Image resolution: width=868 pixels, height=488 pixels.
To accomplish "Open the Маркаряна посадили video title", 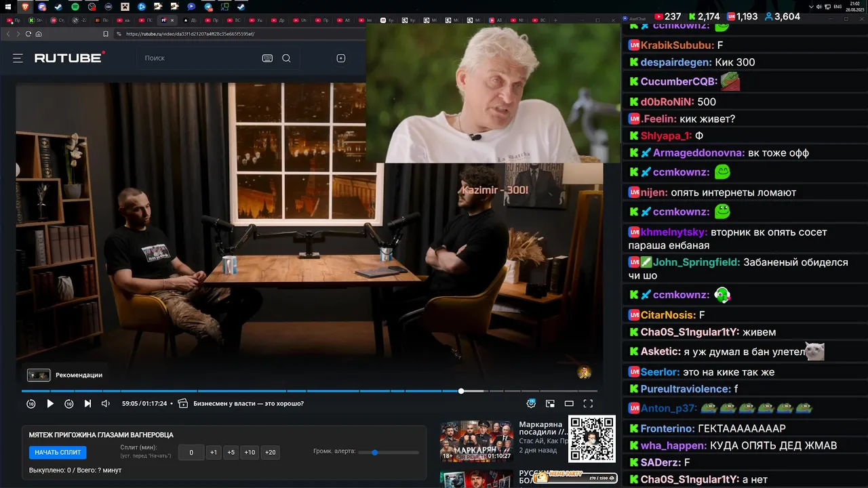I will coord(543,428).
